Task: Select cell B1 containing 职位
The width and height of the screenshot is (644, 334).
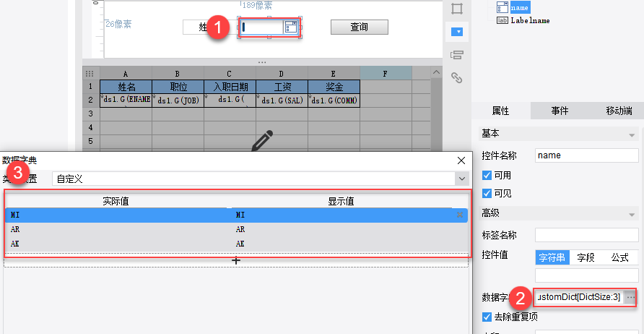Action: pos(178,87)
